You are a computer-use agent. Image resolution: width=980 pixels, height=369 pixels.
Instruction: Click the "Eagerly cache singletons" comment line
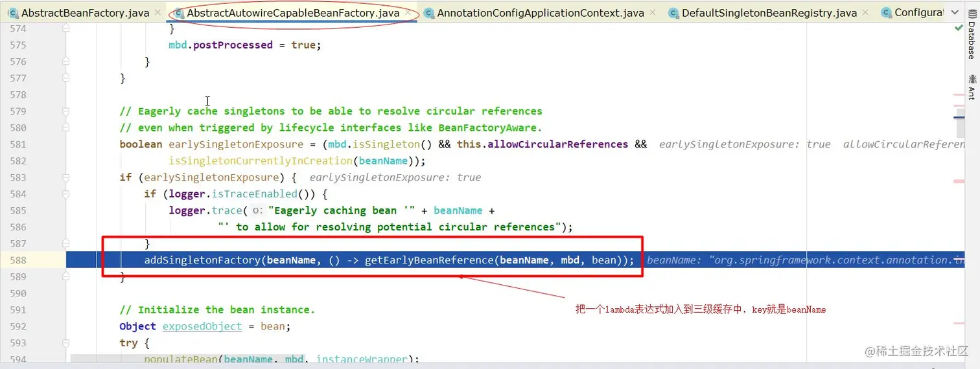(331, 111)
